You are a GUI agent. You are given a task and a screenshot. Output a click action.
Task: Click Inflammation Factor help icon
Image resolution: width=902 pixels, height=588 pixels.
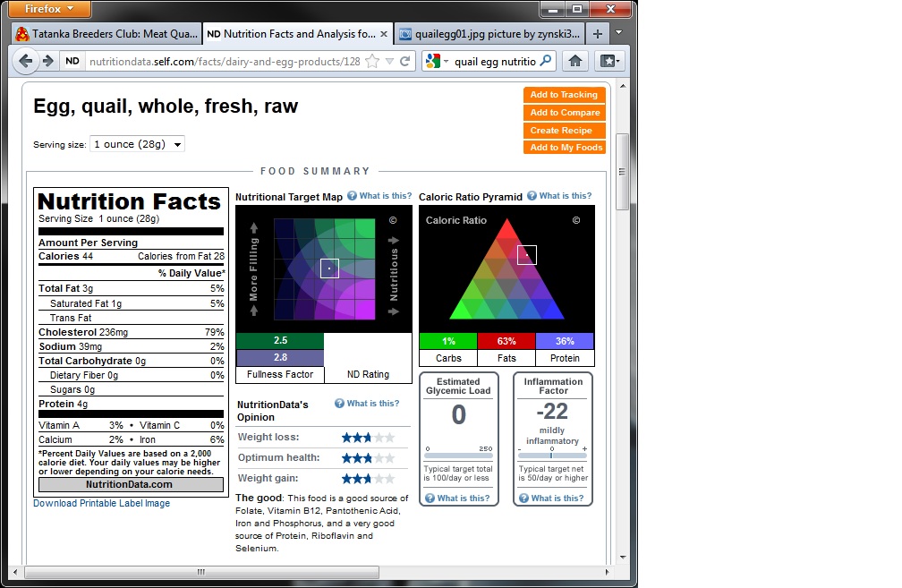coord(523,499)
